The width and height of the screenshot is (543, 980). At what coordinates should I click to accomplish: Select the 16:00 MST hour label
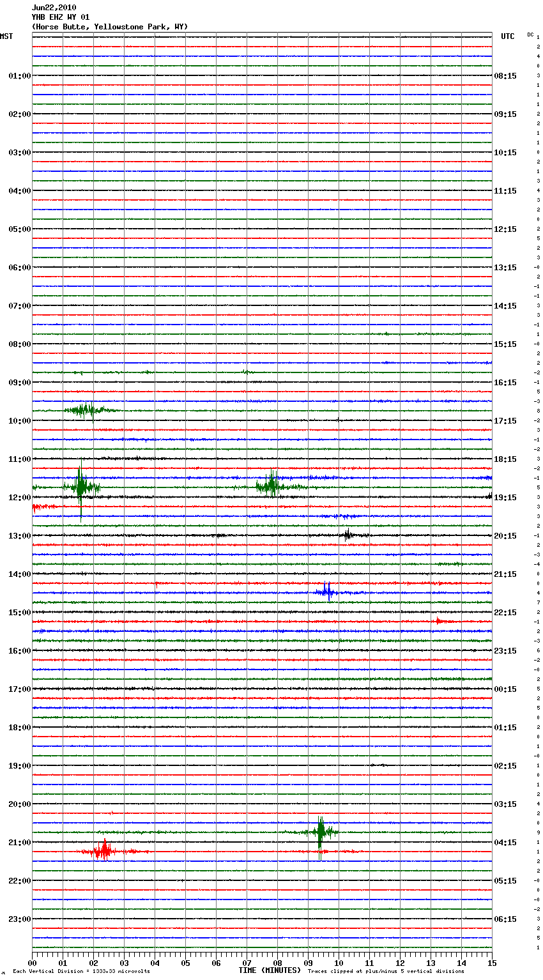coord(20,651)
